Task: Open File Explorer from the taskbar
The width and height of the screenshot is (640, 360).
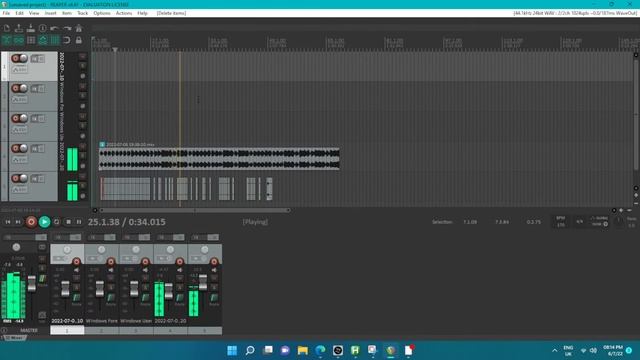Action: pyautogui.click(x=302, y=350)
